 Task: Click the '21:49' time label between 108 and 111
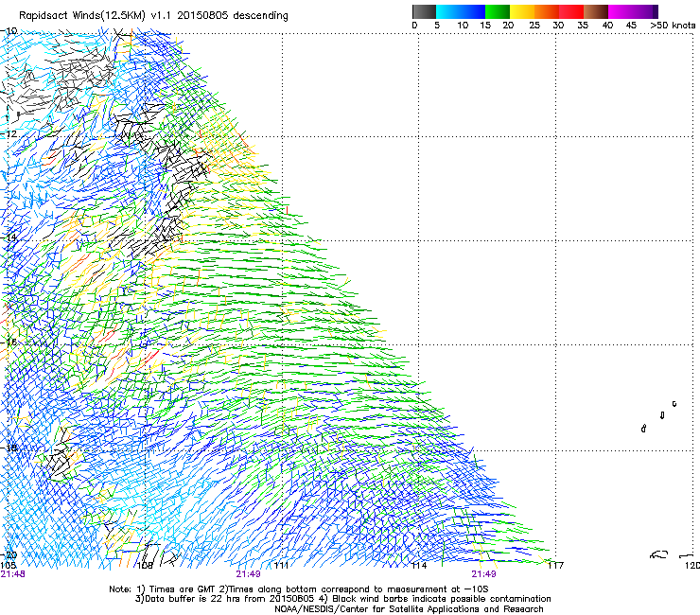248,574
